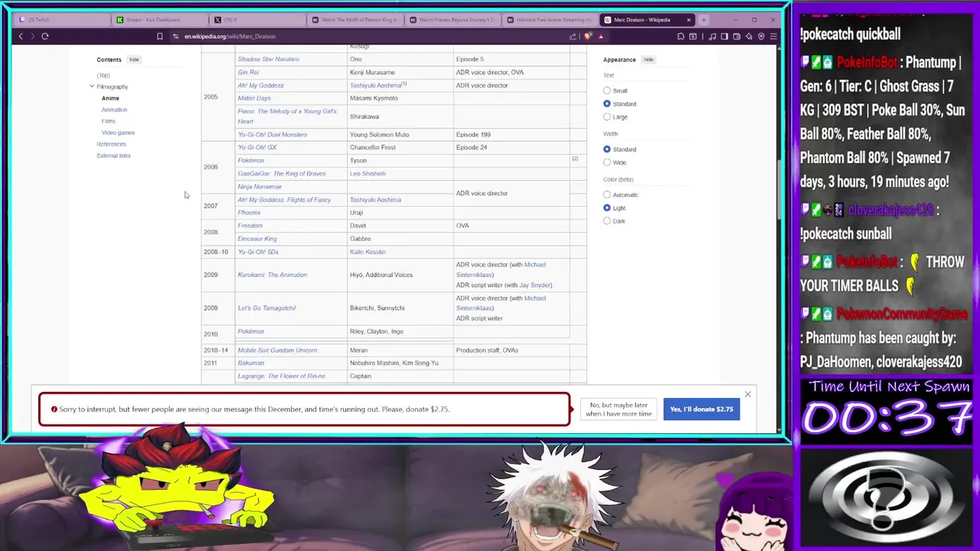980x551 pixels.
Task: Open the Leo Shishioh link
Action: pos(367,173)
